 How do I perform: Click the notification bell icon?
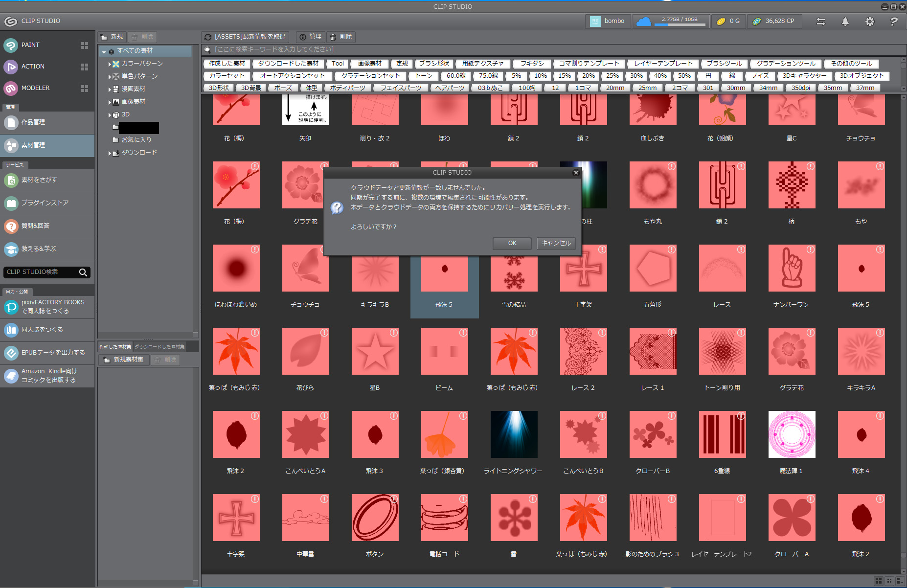tap(845, 22)
